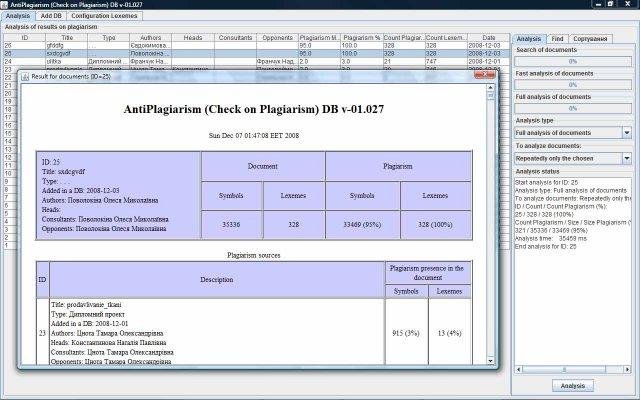This screenshot has width=640, height=400.
Task: Open the Сортування tab
Action: [590, 39]
